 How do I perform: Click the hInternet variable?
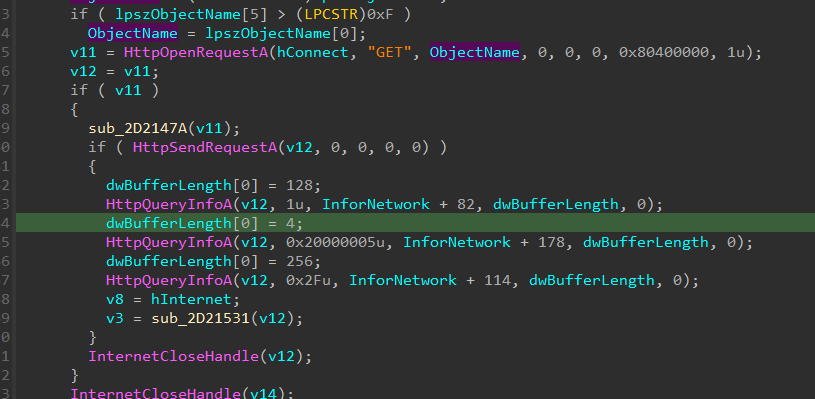pyautogui.click(x=191, y=299)
